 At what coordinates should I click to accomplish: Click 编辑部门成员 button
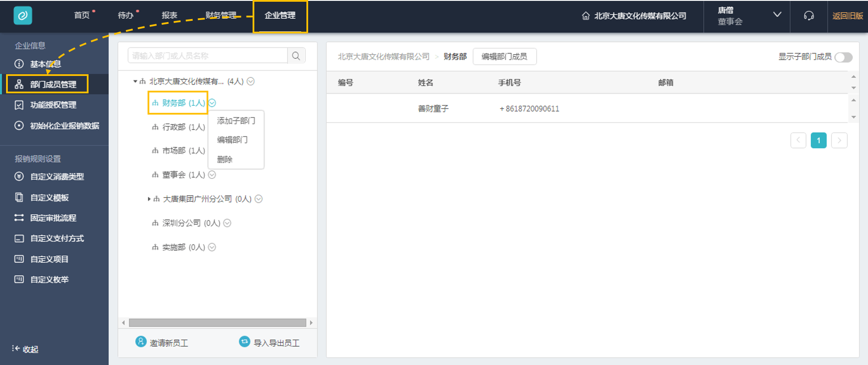504,57
